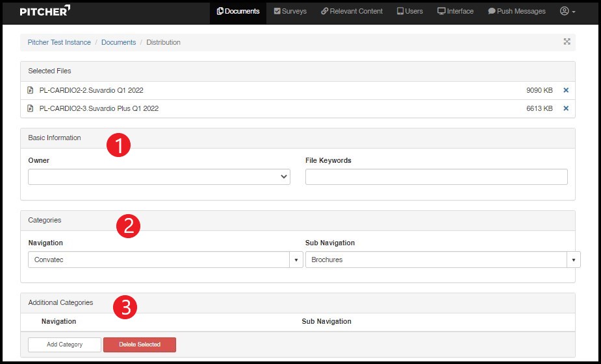
Task: Open the Sub Navigation dropdown showing Brochures
Action: (x=442, y=260)
